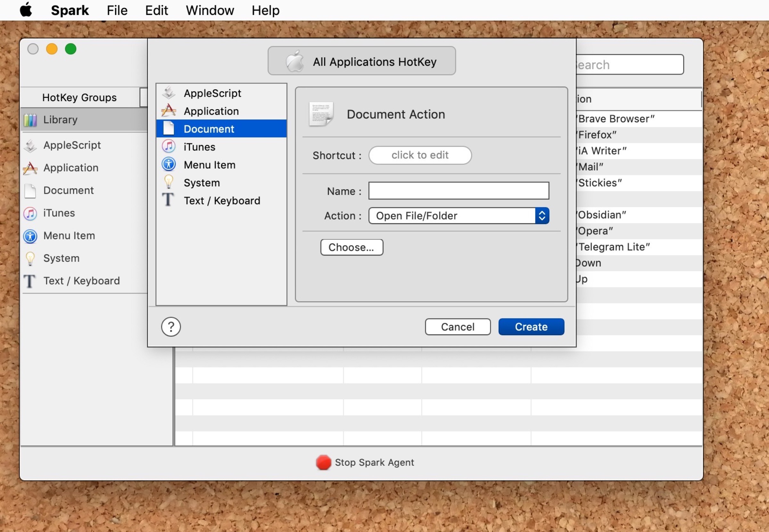
Task: Open the File menu
Action: [117, 10]
